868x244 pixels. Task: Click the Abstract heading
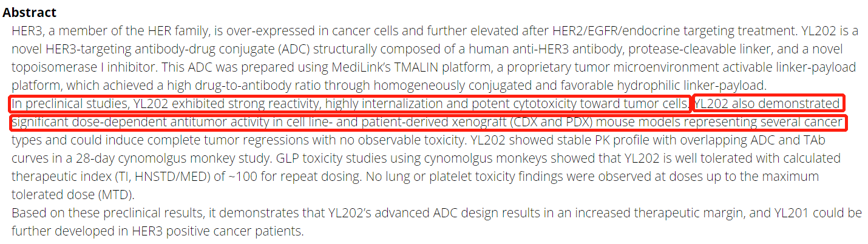30,12
